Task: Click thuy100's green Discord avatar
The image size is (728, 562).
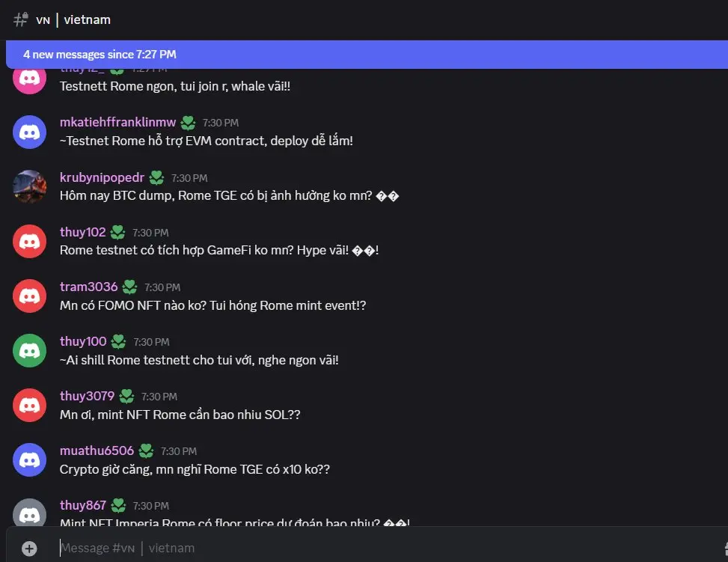Action: point(30,351)
